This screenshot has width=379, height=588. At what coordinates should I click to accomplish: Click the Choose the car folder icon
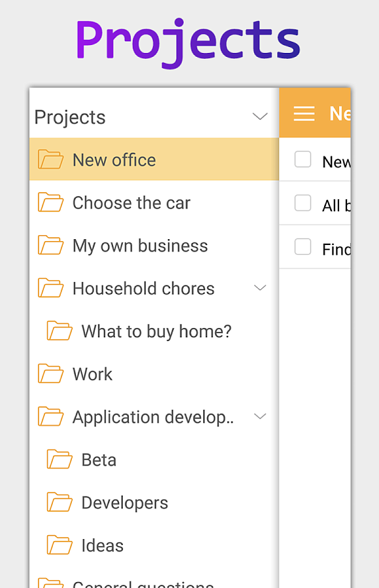click(x=51, y=202)
